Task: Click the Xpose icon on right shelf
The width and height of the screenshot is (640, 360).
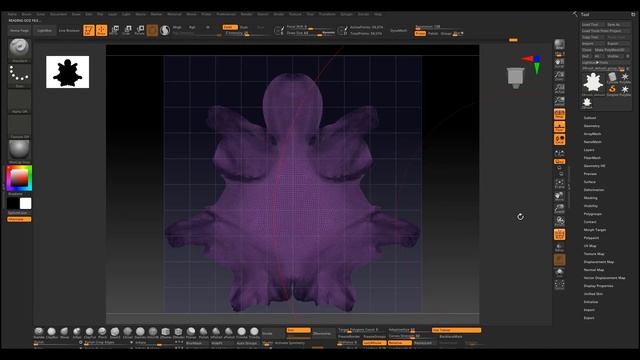Action: coord(559,284)
